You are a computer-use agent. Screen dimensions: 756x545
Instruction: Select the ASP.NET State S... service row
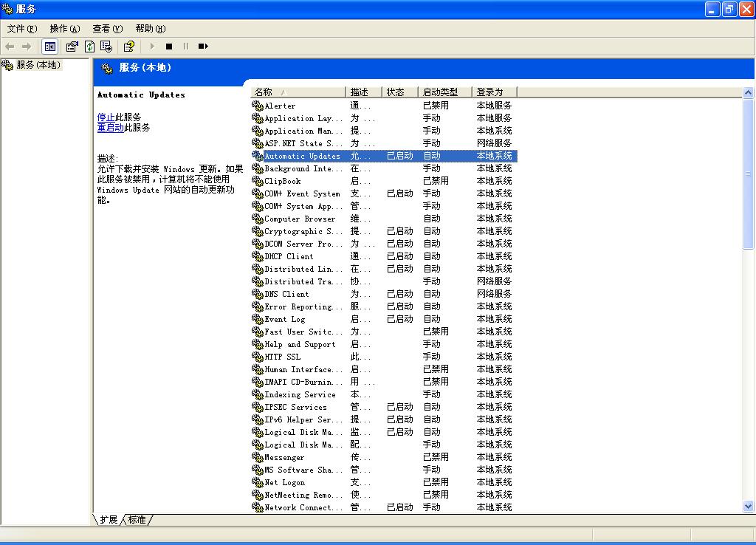click(384, 143)
